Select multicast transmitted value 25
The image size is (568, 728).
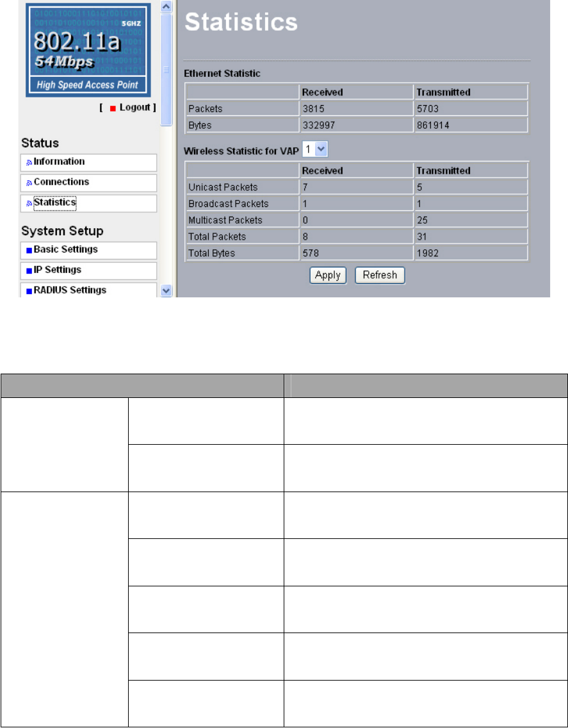point(421,220)
